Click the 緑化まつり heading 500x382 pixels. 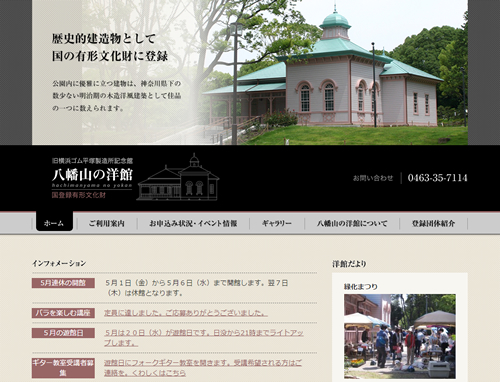pyautogui.click(x=361, y=287)
